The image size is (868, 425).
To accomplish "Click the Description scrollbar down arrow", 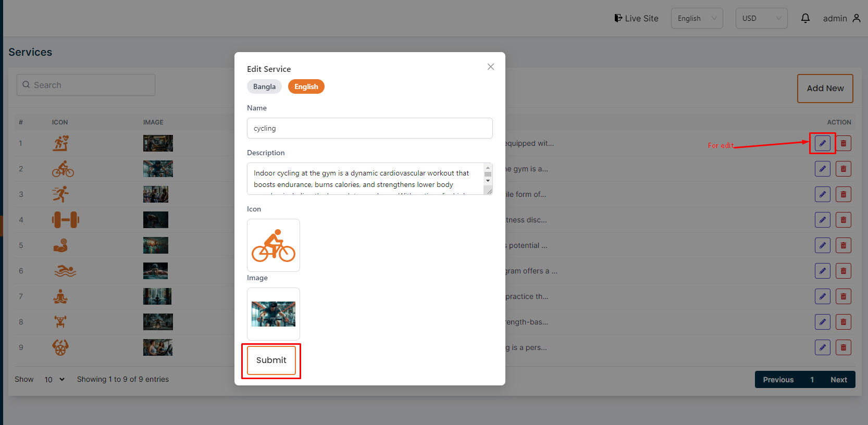I will pyautogui.click(x=488, y=181).
